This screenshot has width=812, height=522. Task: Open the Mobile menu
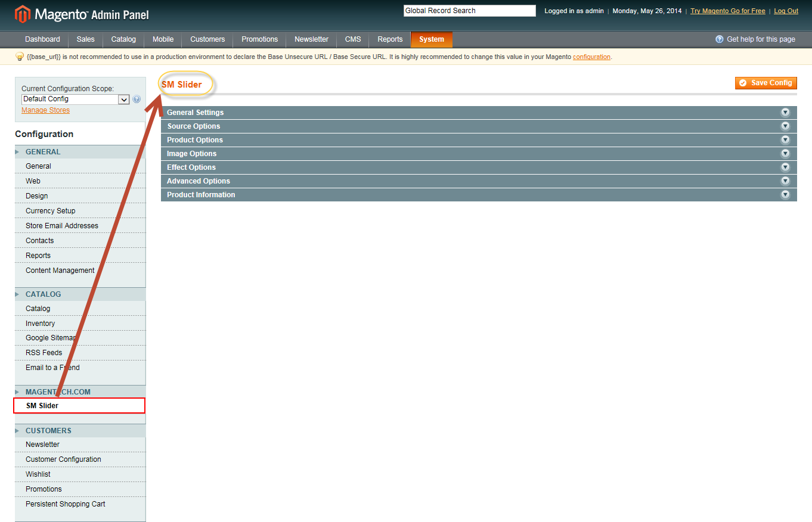[x=163, y=39]
